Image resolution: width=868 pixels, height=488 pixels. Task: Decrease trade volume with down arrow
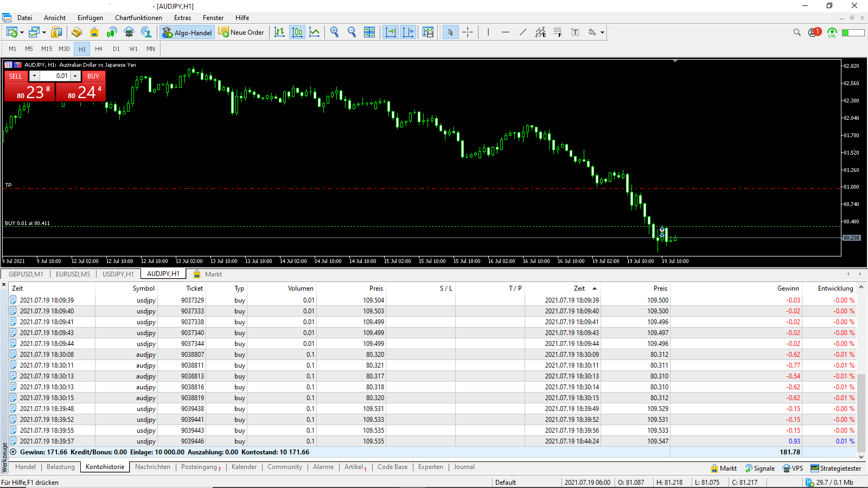34,76
